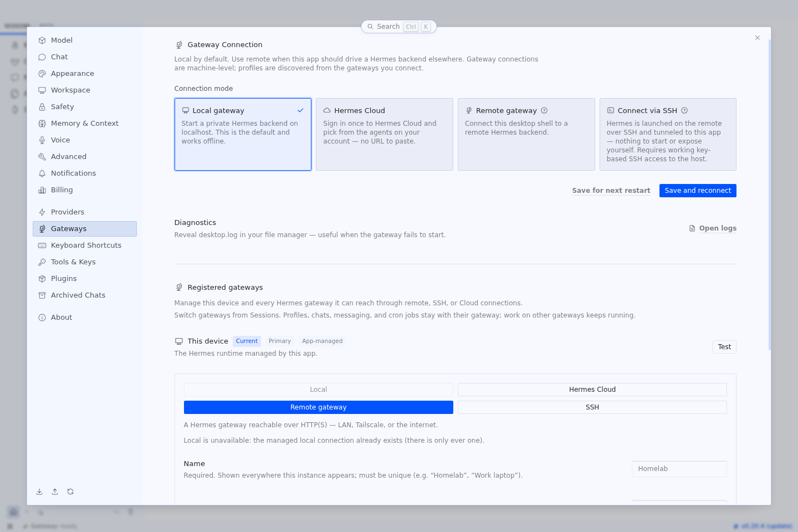The width and height of the screenshot is (798, 532).
Task: Switch to SSH gateway type
Action: click(x=592, y=407)
